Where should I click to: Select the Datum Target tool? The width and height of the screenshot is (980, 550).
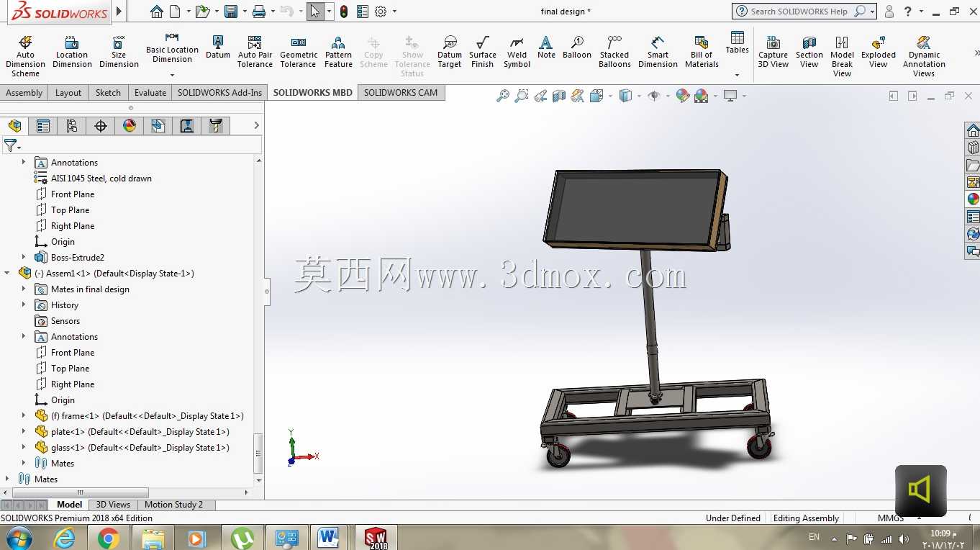point(450,52)
